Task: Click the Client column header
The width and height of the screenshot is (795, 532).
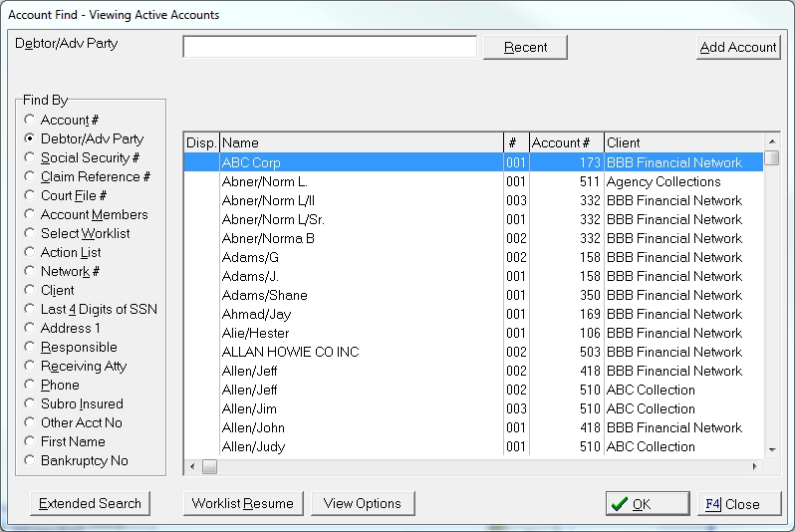Action: click(x=683, y=142)
